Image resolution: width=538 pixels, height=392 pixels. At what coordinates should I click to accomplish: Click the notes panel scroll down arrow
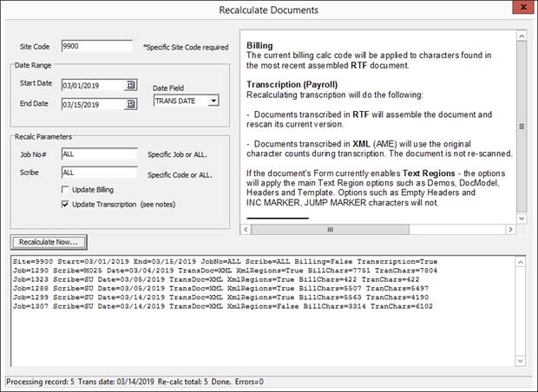click(x=521, y=216)
